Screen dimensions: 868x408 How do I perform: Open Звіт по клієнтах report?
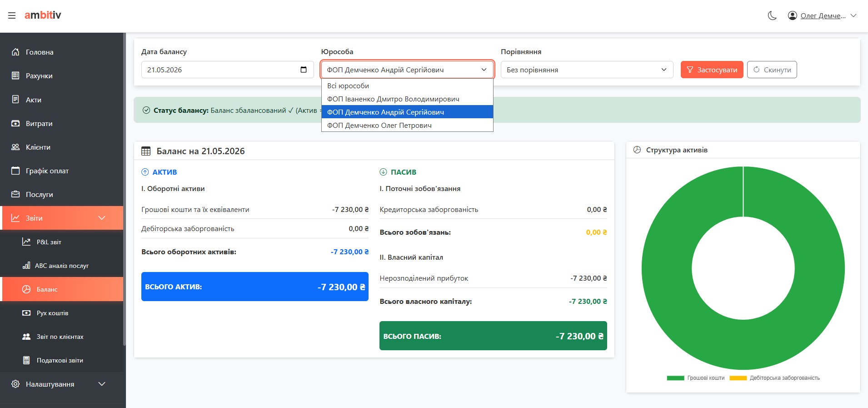tap(62, 337)
